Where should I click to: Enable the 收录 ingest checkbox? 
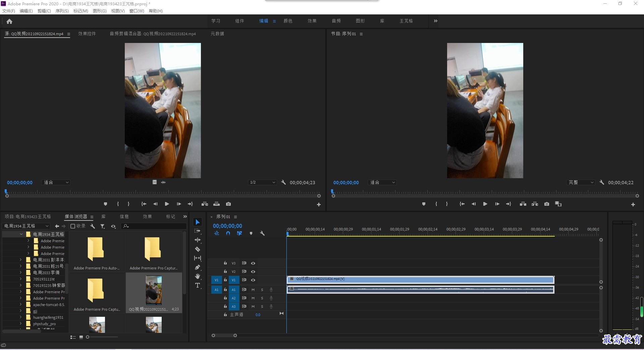[x=72, y=226]
